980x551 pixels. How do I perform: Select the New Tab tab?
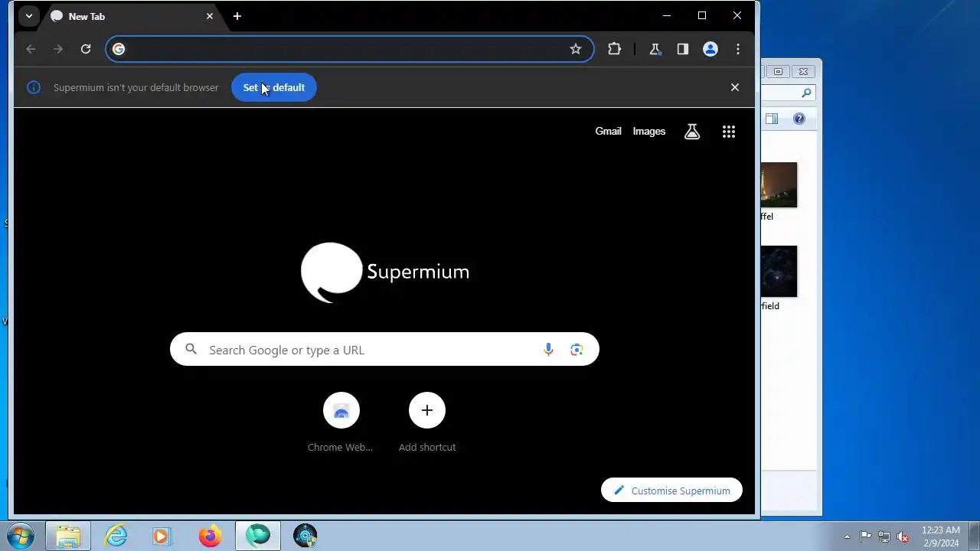click(132, 16)
